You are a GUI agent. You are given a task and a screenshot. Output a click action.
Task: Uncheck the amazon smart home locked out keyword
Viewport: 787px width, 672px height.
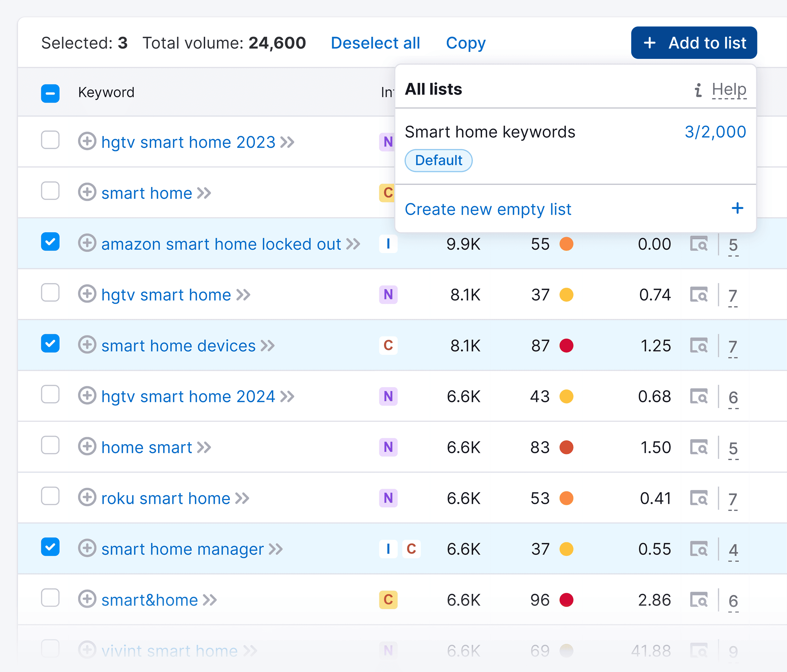(x=50, y=242)
